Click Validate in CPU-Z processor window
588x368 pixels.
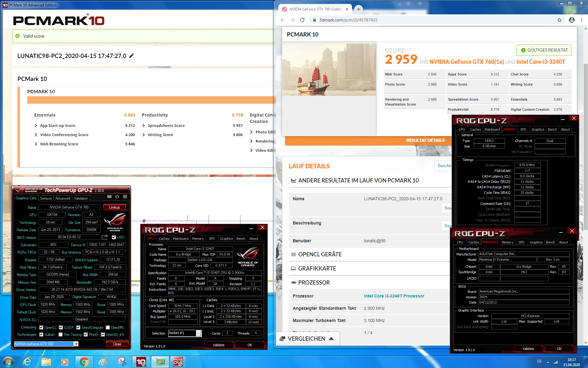[x=219, y=345]
